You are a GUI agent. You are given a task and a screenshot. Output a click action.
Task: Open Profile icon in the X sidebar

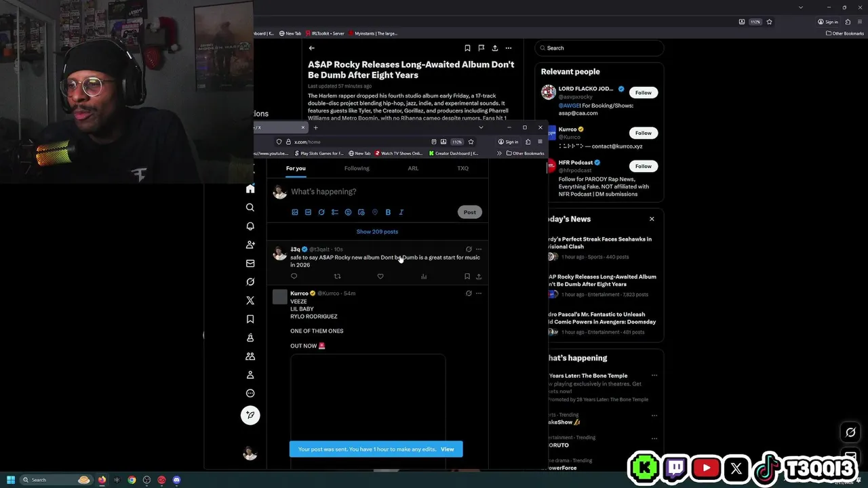tap(250, 375)
